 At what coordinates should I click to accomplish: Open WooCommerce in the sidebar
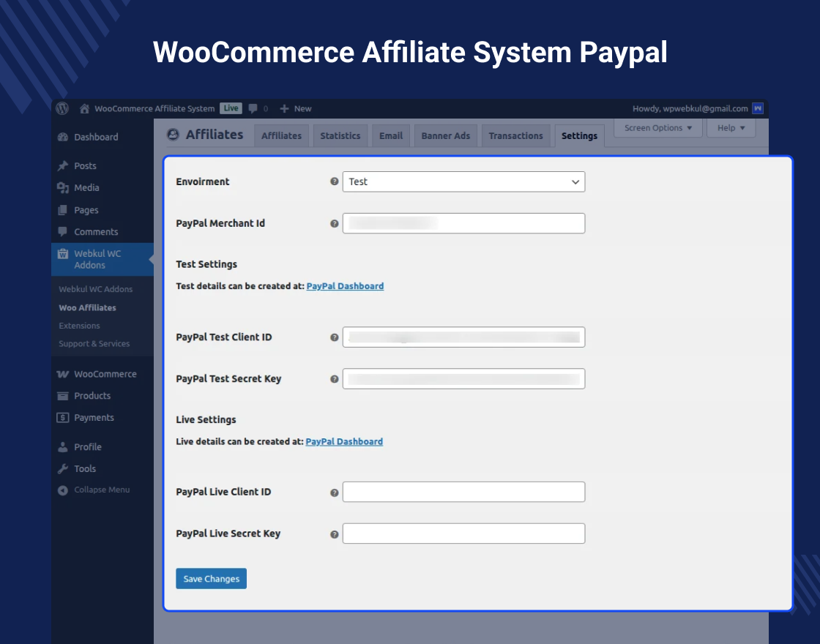tap(105, 374)
